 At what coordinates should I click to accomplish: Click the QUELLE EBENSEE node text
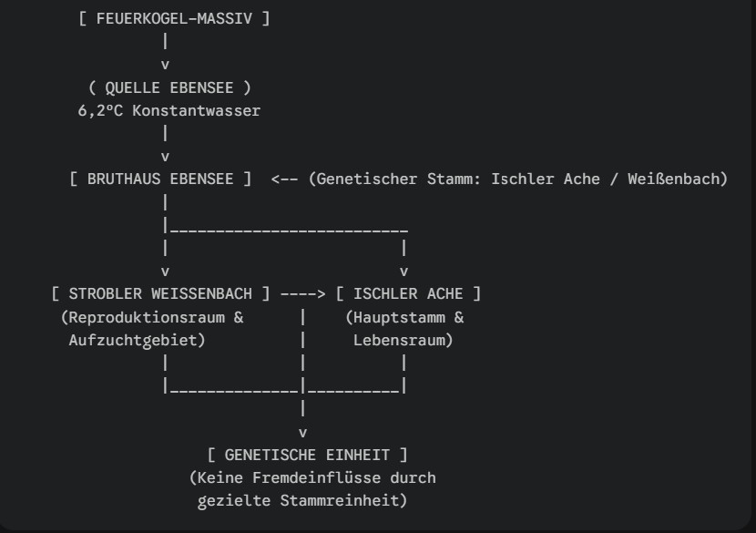coord(170,88)
